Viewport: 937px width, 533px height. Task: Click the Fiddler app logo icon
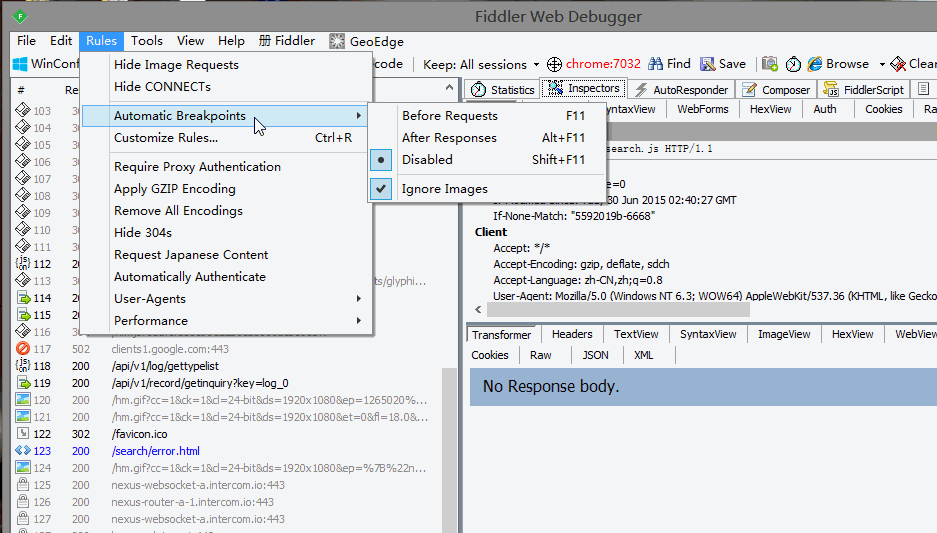[x=20, y=16]
